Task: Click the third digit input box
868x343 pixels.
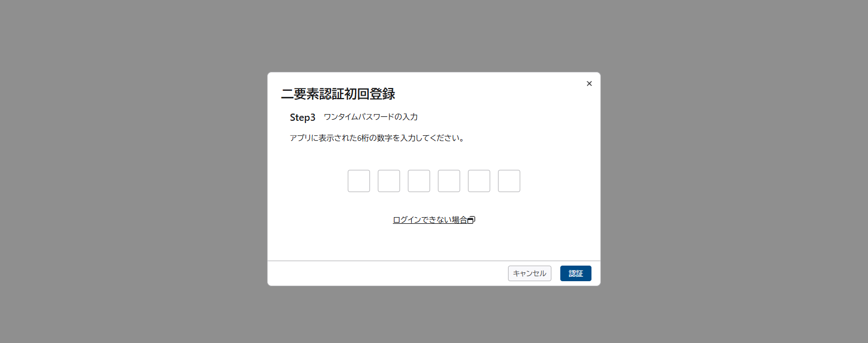Action: [x=419, y=181]
